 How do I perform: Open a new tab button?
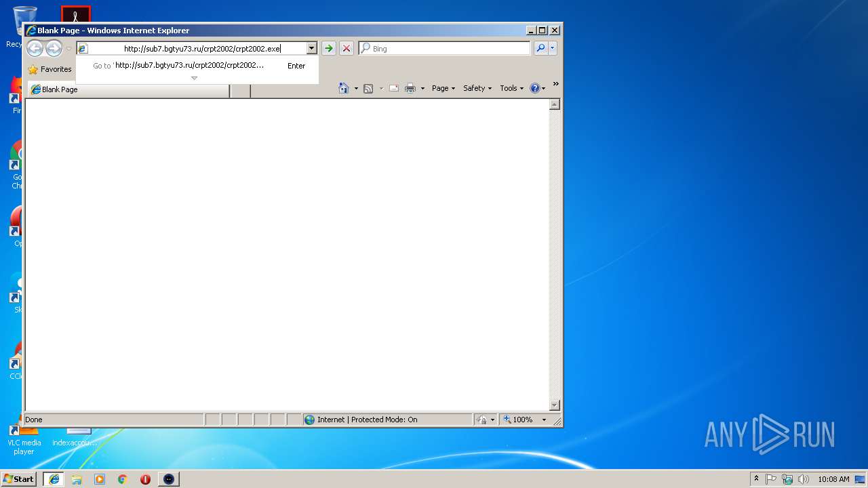tap(240, 90)
